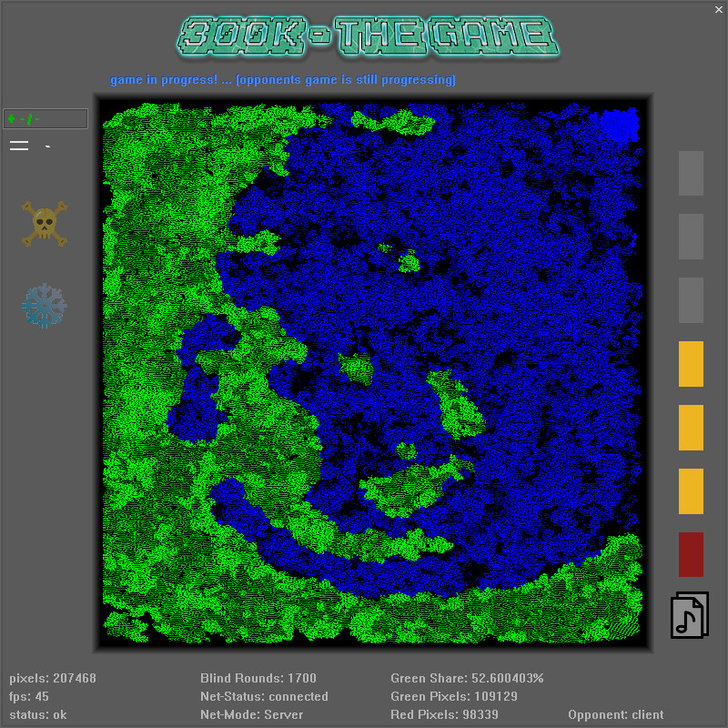This screenshot has height=728, width=728.
Task: Open the hamburger menu
Action: pyautogui.click(x=18, y=144)
